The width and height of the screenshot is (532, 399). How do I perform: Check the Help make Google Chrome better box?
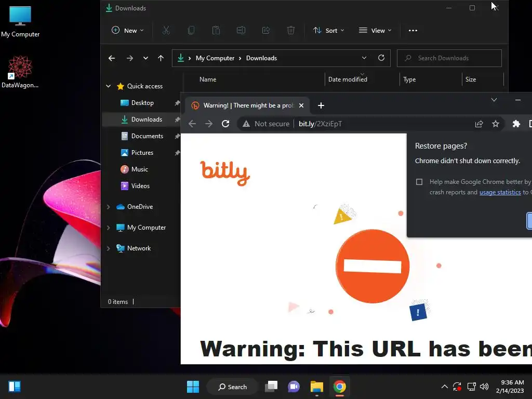[x=419, y=182]
